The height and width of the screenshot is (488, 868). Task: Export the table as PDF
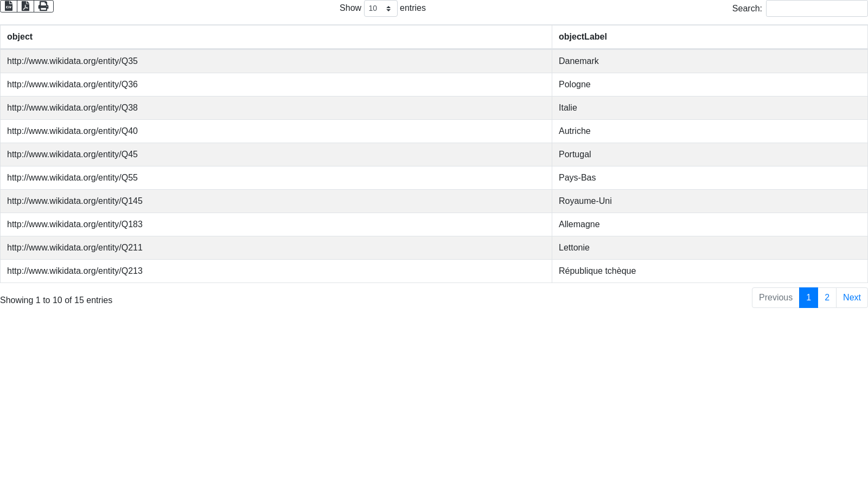click(25, 6)
